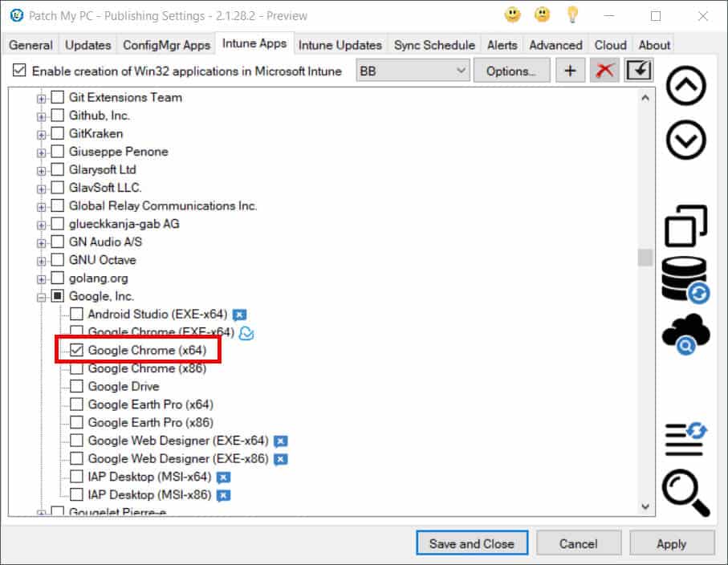
Task: Expand the glueckkanja-gab AG node
Action: (41, 226)
